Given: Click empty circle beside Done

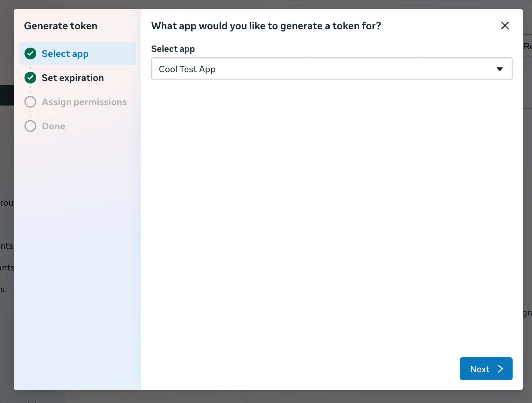Looking at the screenshot, I should click(30, 126).
